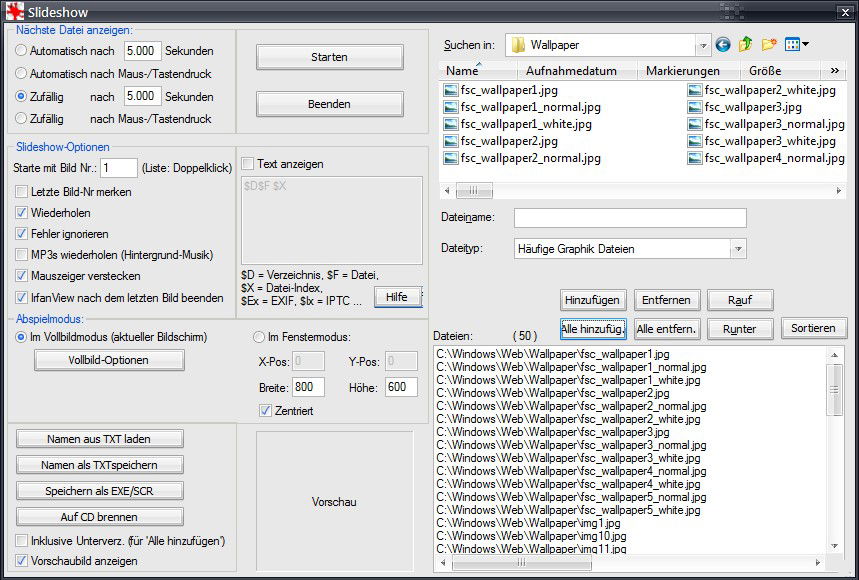Click 'Namen aus TXT laden'
The height and width of the screenshot is (580, 859).
[x=99, y=439]
